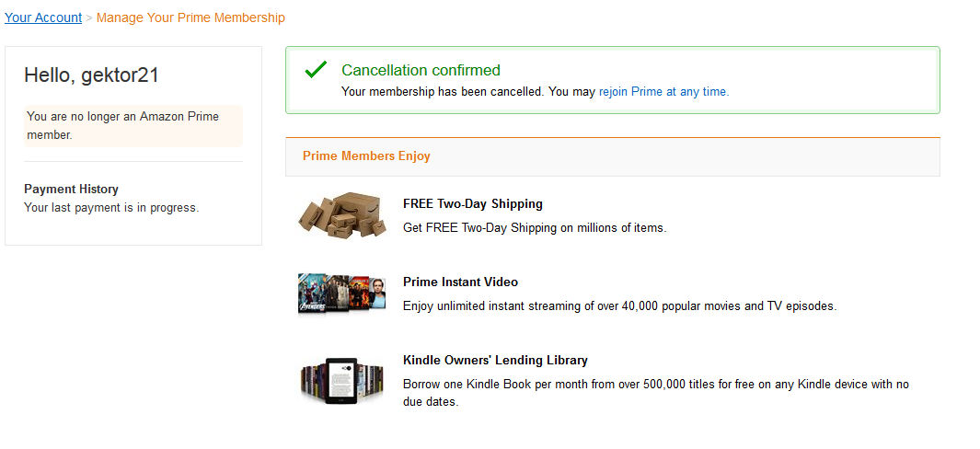Click Manage Your Prime Membership breadcrumb text
Screen dimensions: 980x449
190,17
